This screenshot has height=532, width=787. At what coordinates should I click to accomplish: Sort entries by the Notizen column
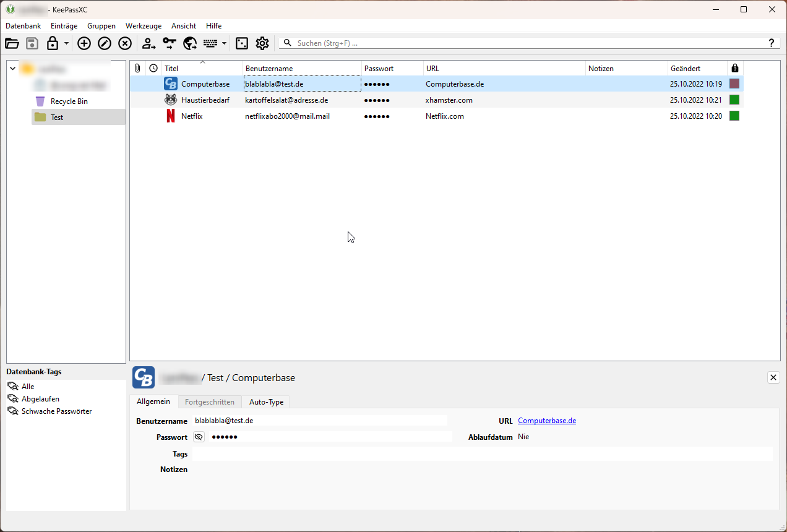627,69
